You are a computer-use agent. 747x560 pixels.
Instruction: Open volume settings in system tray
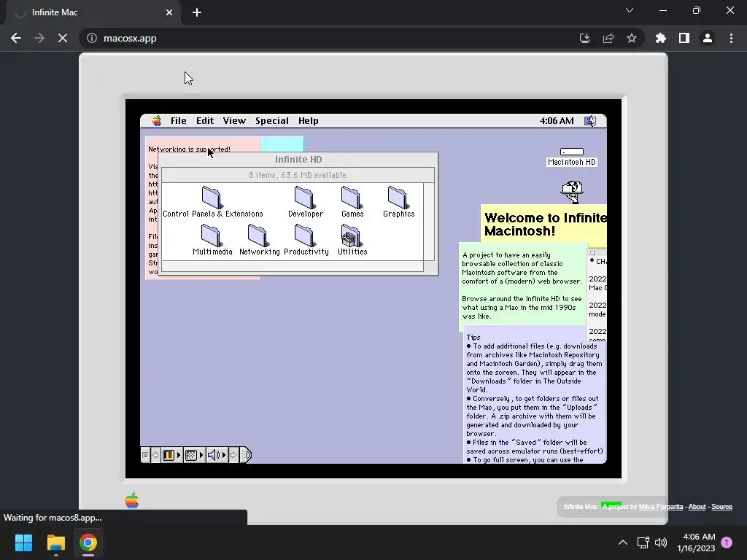click(661, 542)
